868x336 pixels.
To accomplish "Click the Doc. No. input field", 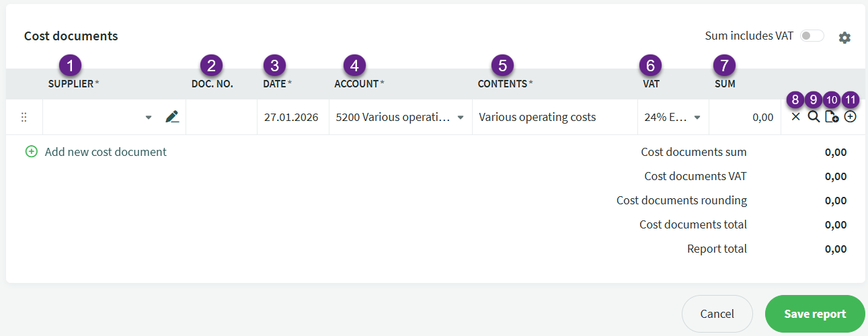I will [x=221, y=117].
